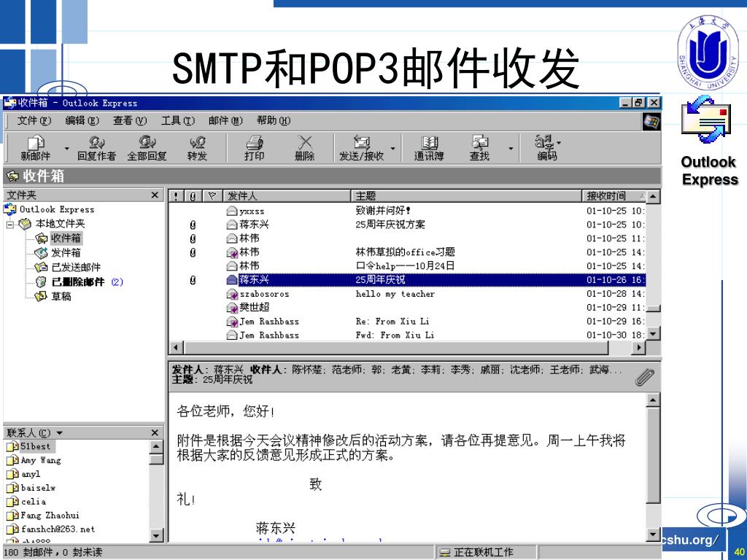Click the 转发 (Forward) toolbar icon

pyautogui.click(x=197, y=147)
